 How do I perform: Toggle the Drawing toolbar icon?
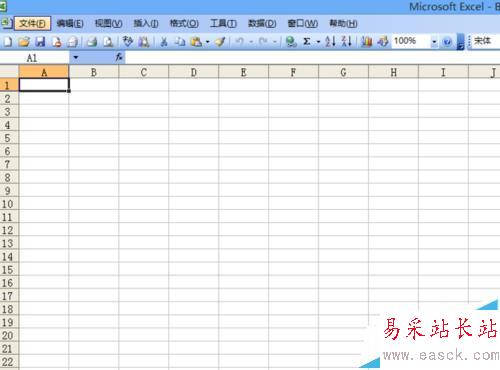(383, 42)
